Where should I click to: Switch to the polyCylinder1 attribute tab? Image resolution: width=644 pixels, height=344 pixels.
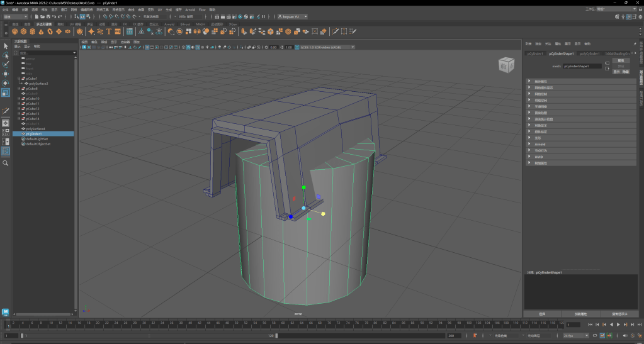(x=589, y=53)
